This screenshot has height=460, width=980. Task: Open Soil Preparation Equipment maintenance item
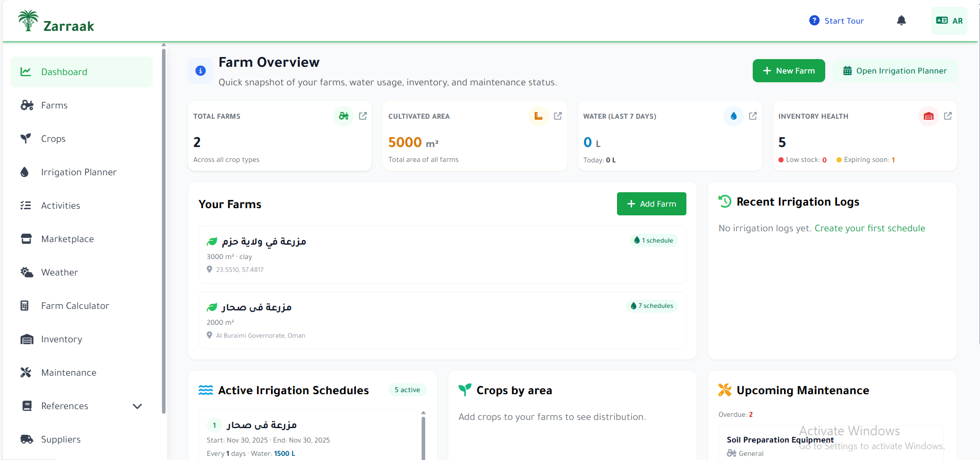pos(831,443)
